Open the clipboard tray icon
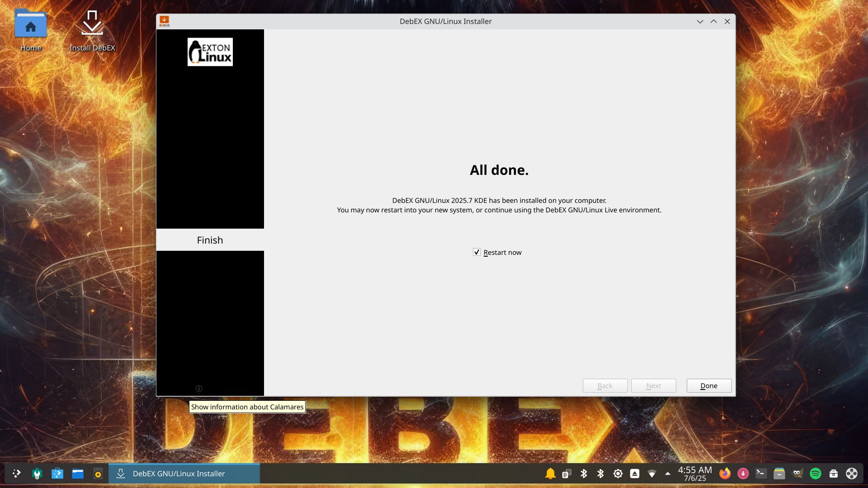Screen dimensions: 868x488 tap(566, 474)
